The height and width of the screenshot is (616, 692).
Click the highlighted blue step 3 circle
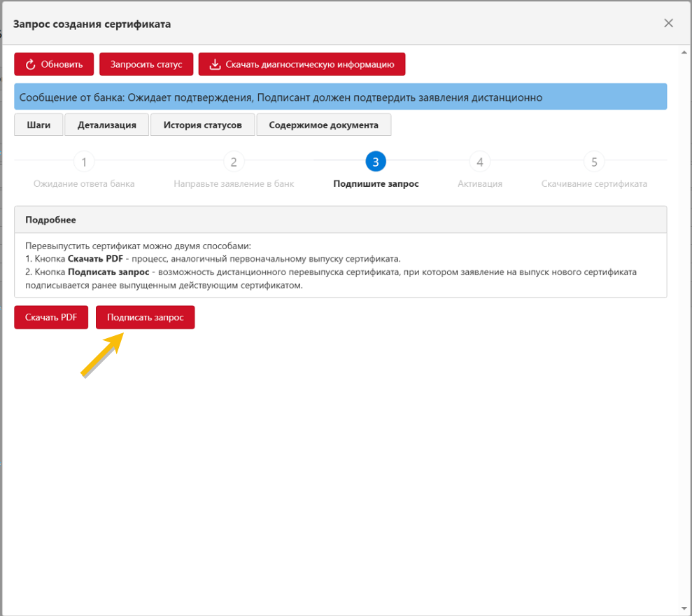pos(376,162)
